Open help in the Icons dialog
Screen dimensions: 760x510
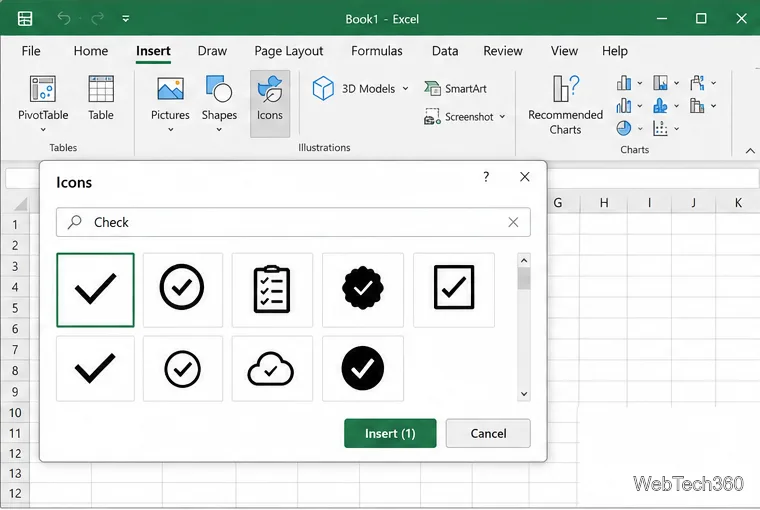[x=486, y=176]
